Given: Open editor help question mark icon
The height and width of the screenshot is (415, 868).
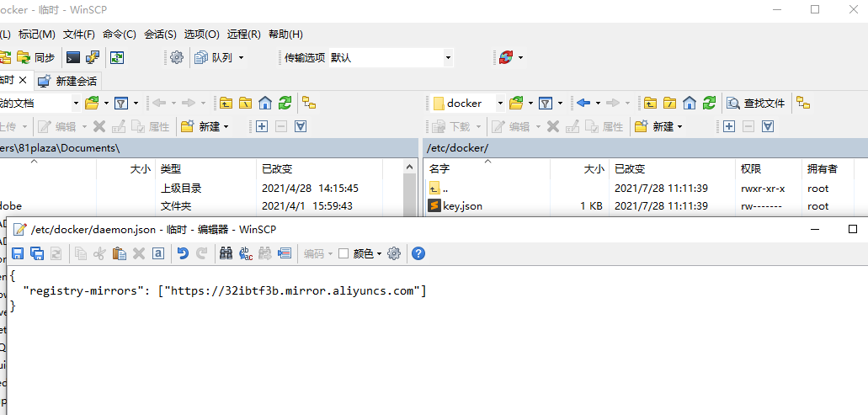Looking at the screenshot, I should (418, 253).
